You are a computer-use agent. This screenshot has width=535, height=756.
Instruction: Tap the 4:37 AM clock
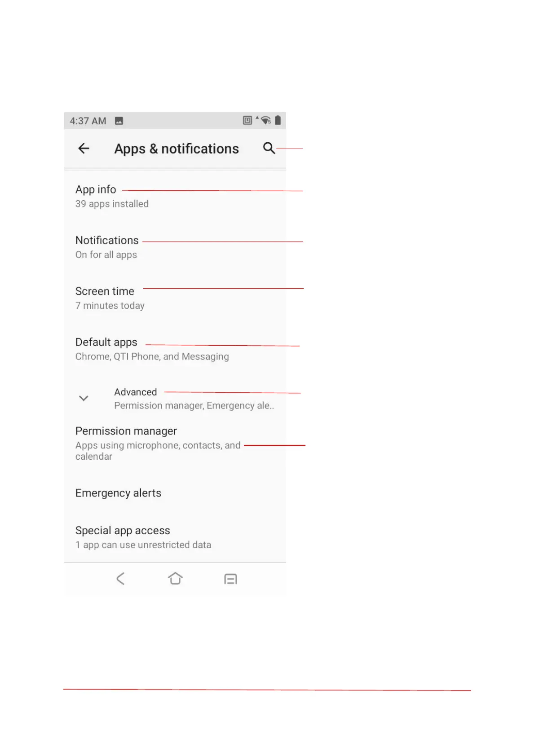coord(88,121)
